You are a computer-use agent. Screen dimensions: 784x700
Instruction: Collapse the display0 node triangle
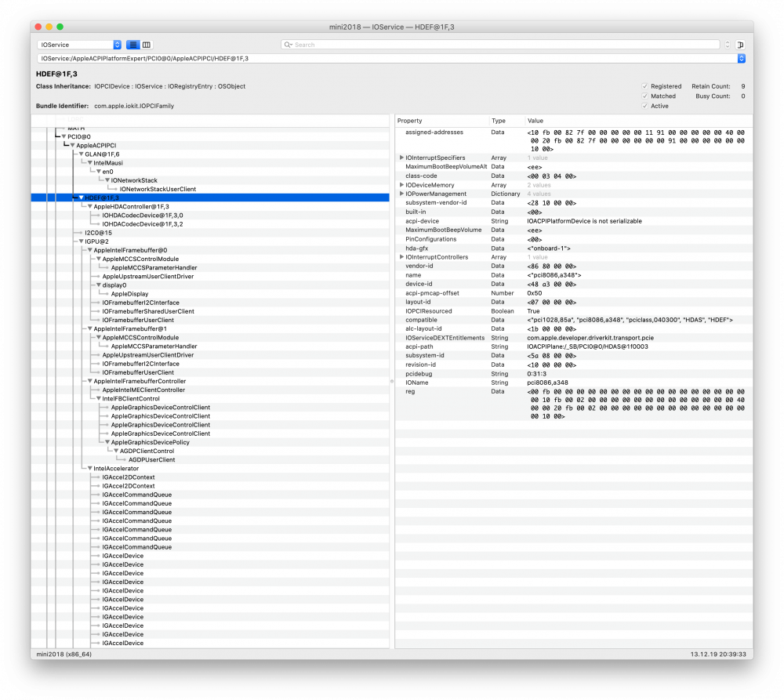(x=99, y=285)
